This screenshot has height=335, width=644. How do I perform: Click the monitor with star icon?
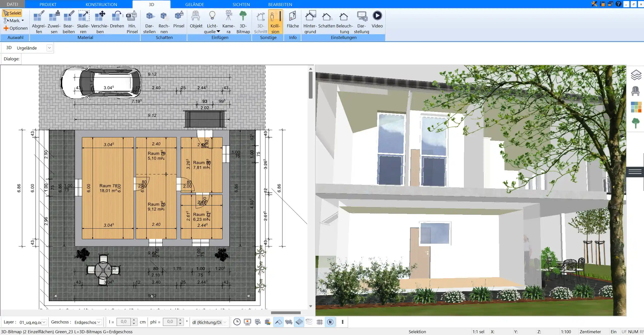tap(248, 322)
